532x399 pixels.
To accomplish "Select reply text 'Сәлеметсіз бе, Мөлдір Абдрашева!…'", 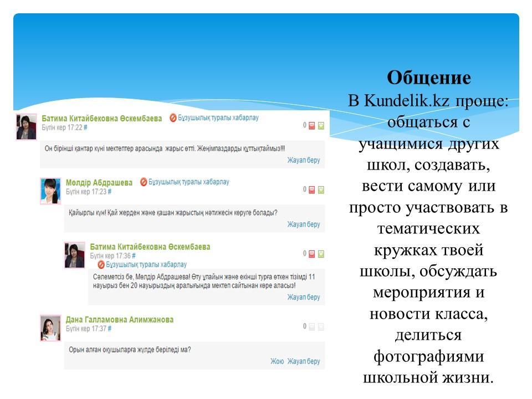I will coord(204,282).
